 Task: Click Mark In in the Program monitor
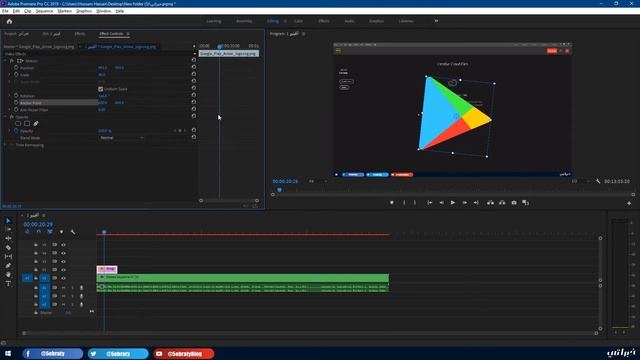pyautogui.click(x=404, y=202)
